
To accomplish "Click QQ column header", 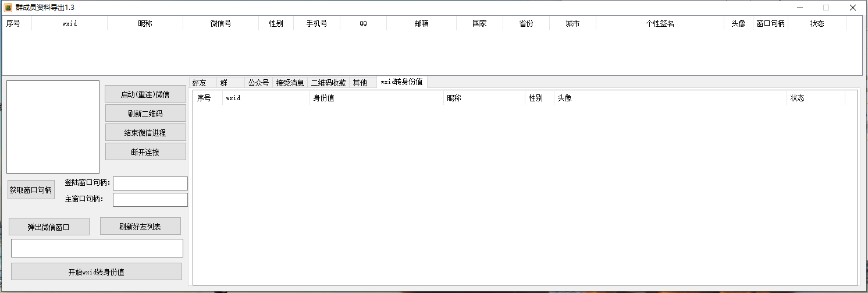I will (x=363, y=24).
